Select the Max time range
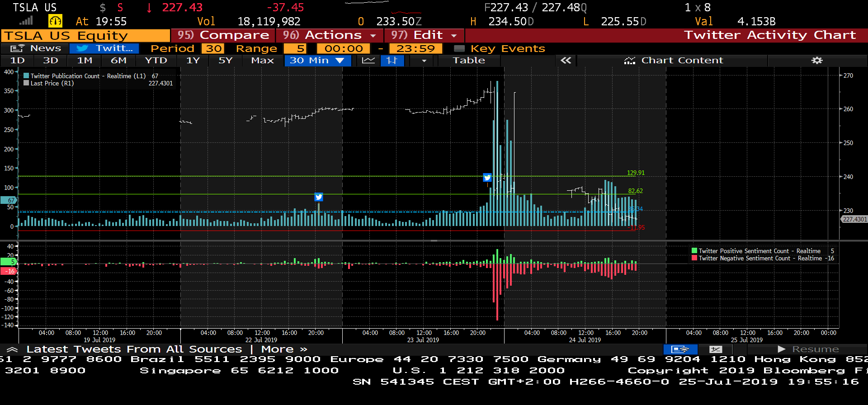Screen dimensions: 868x405 pyautogui.click(x=263, y=61)
